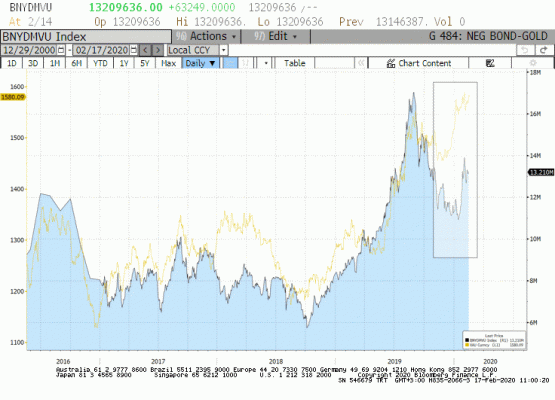Step date range forward with right arrow

pyautogui.click(x=158, y=50)
